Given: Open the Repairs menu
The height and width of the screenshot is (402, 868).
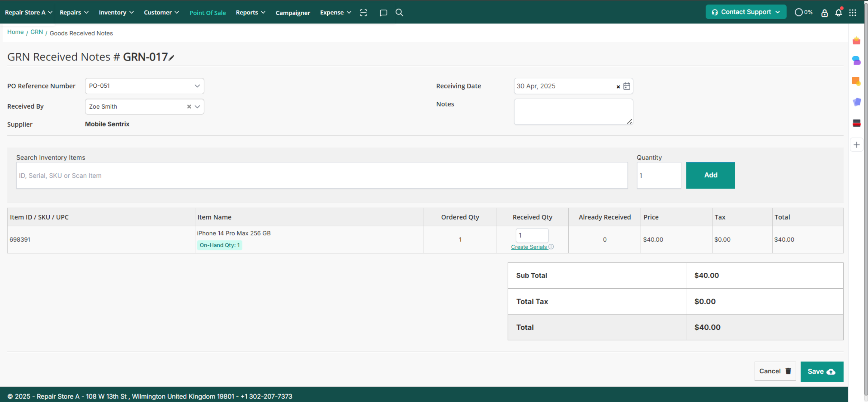Looking at the screenshot, I should tap(74, 12).
